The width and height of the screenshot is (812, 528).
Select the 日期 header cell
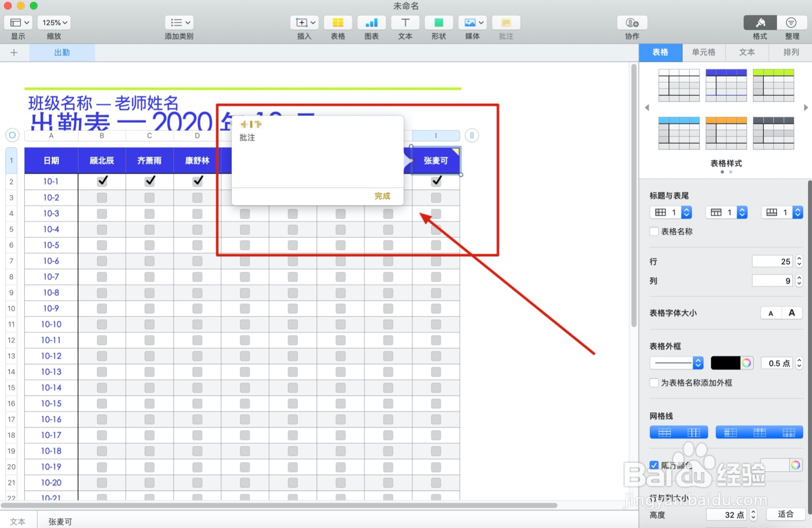(51, 160)
